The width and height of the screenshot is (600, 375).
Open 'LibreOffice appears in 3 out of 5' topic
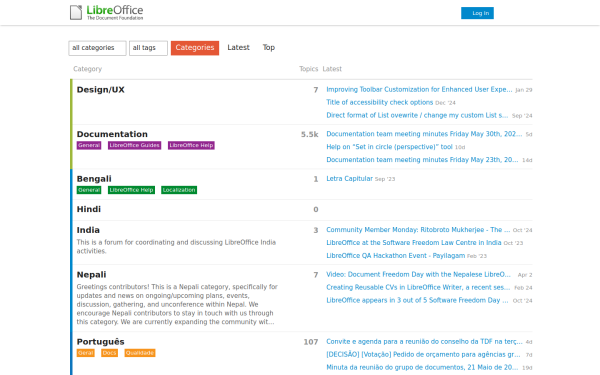417,300
